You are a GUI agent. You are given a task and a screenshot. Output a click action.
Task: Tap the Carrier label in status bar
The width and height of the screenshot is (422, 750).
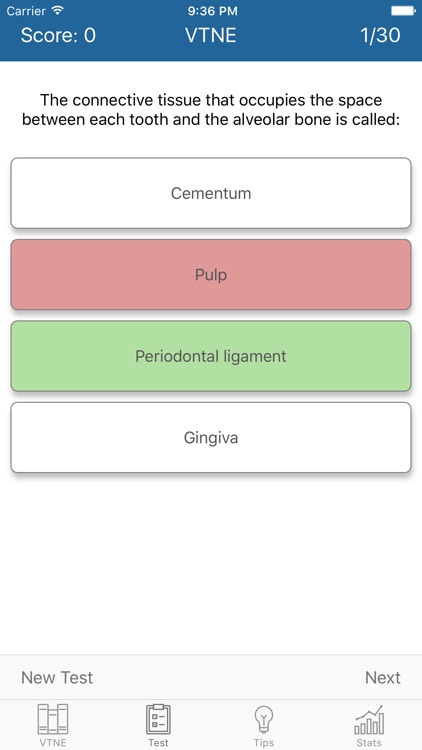pyautogui.click(x=26, y=11)
